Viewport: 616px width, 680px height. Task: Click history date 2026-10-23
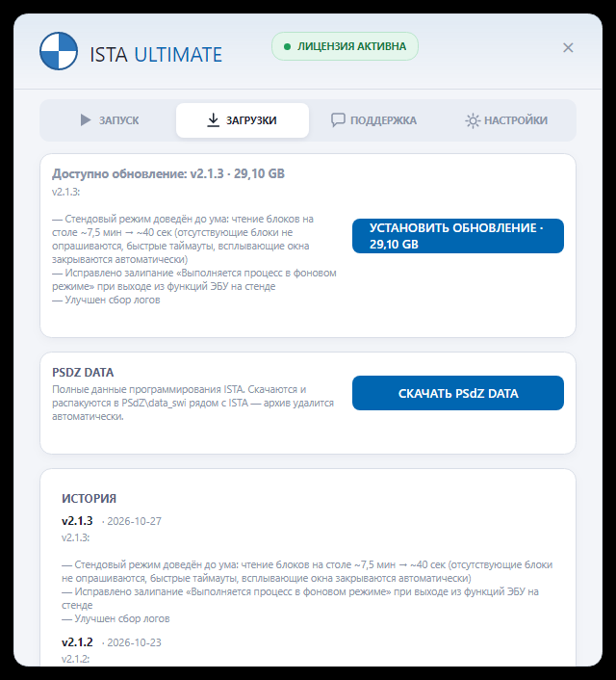point(134,642)
